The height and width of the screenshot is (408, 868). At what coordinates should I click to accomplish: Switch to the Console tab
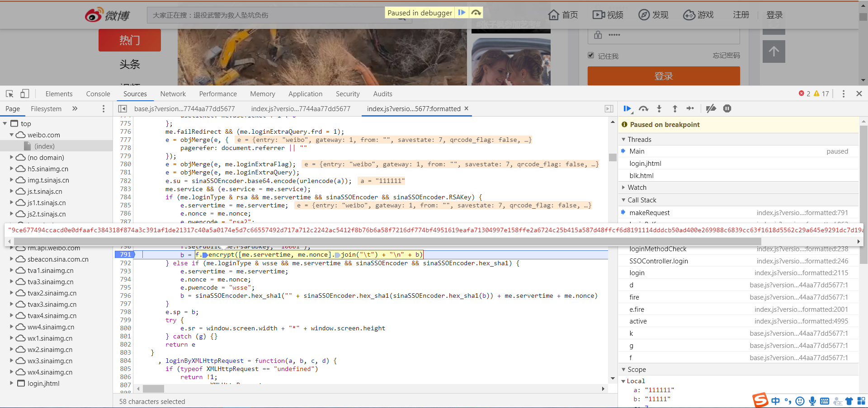[98, 94]
